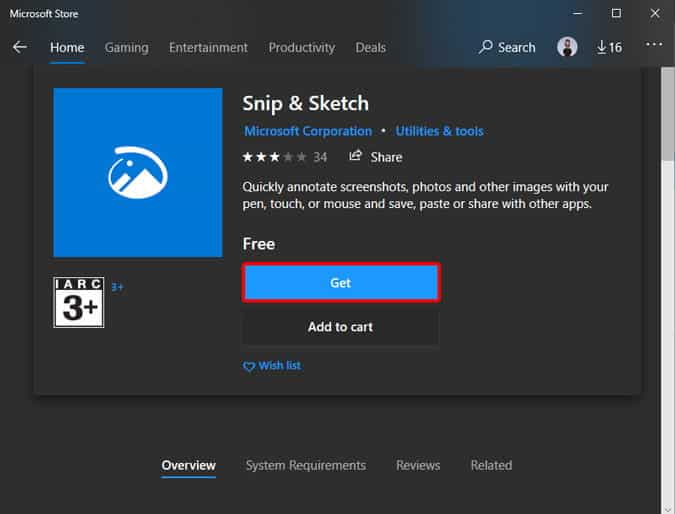Open the Entertainment tab
Image resolution: width=675 pixels, height=514 pixels.
point(208,47)
